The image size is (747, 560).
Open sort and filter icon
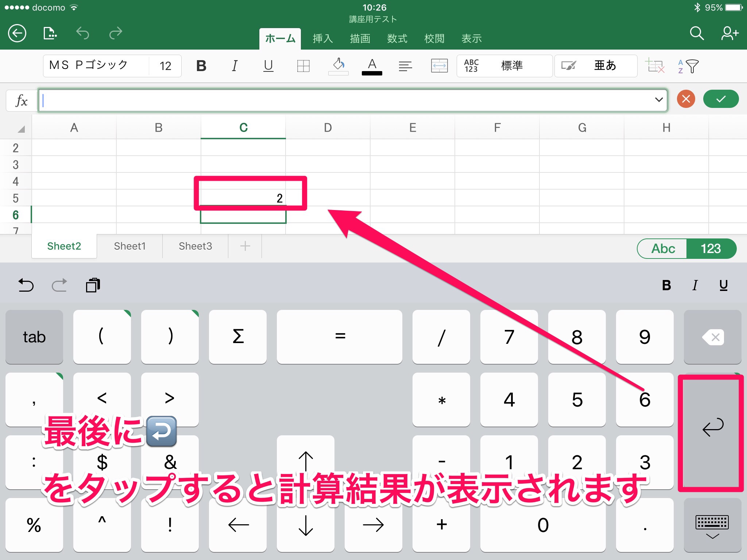click(x=688, y=66)
